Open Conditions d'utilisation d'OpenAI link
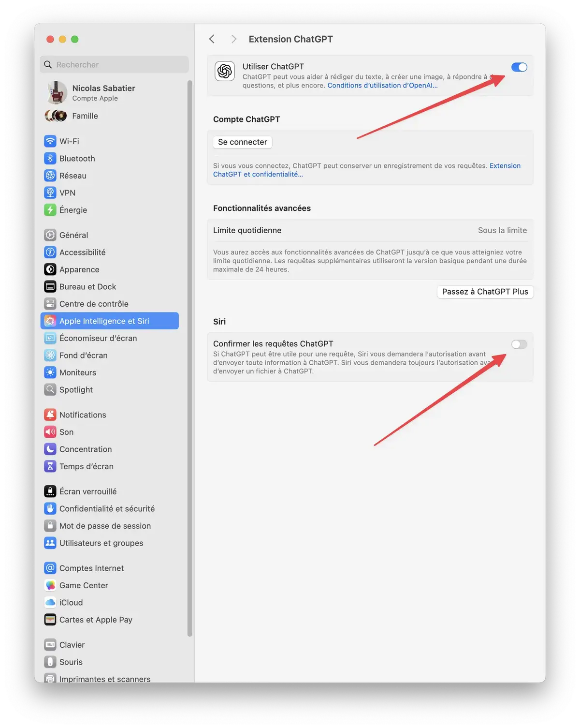The image size is (580, 728). coord(382,85)
